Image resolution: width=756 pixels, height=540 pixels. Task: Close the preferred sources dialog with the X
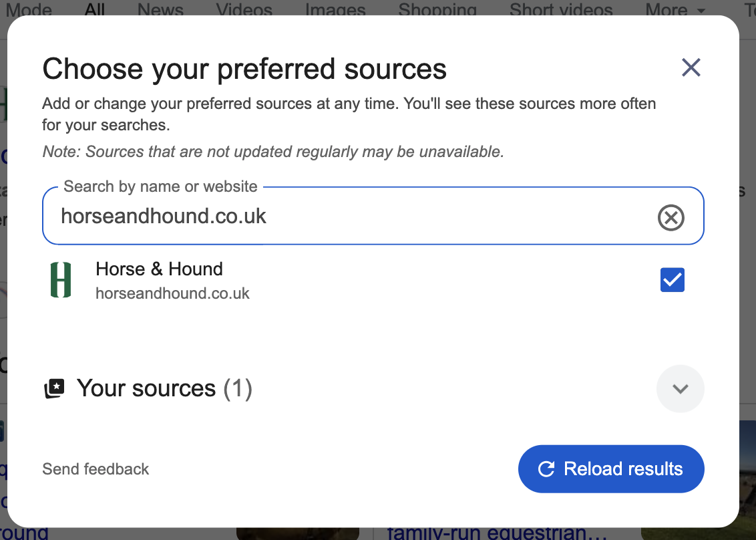(691, 67)
